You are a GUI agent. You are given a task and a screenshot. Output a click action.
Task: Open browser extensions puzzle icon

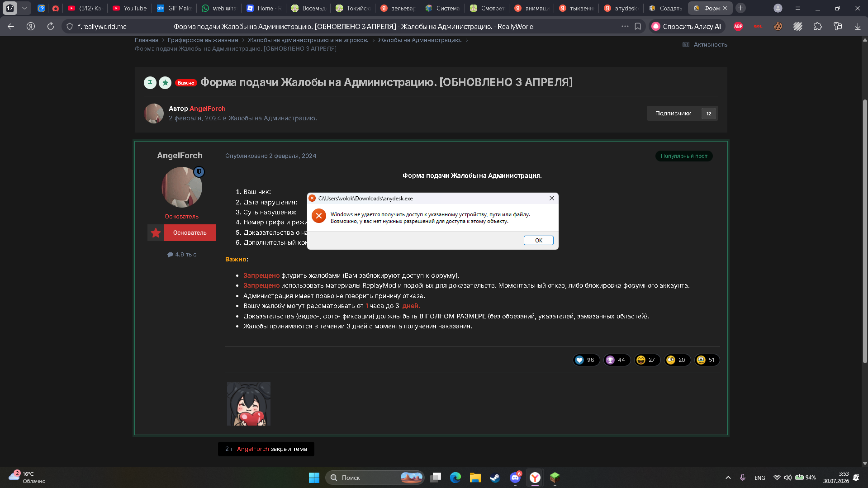pos(818,26)
